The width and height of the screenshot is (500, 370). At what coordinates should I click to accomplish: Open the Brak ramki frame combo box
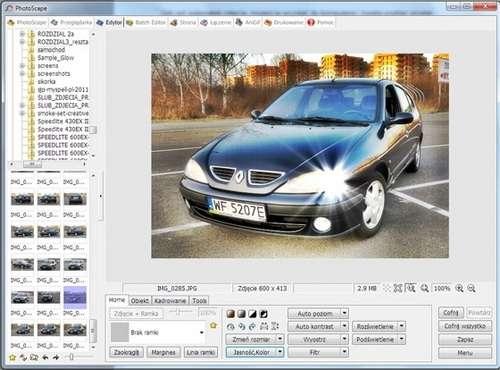[157, 333]
